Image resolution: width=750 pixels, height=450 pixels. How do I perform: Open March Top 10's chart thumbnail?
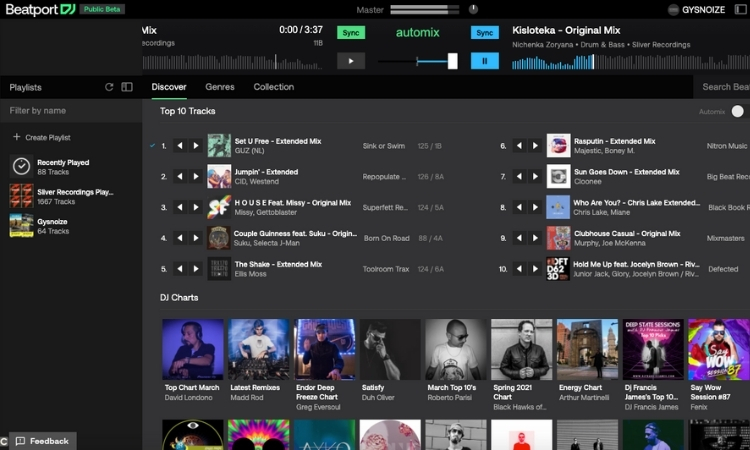pyautogui.click(x=456, y=349)
